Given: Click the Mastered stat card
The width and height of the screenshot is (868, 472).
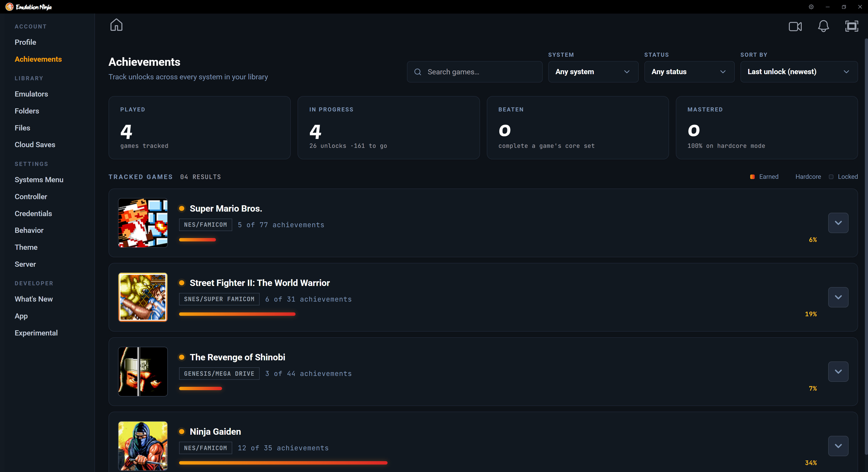Looking at the screenshot, I should tap(766, 128).
